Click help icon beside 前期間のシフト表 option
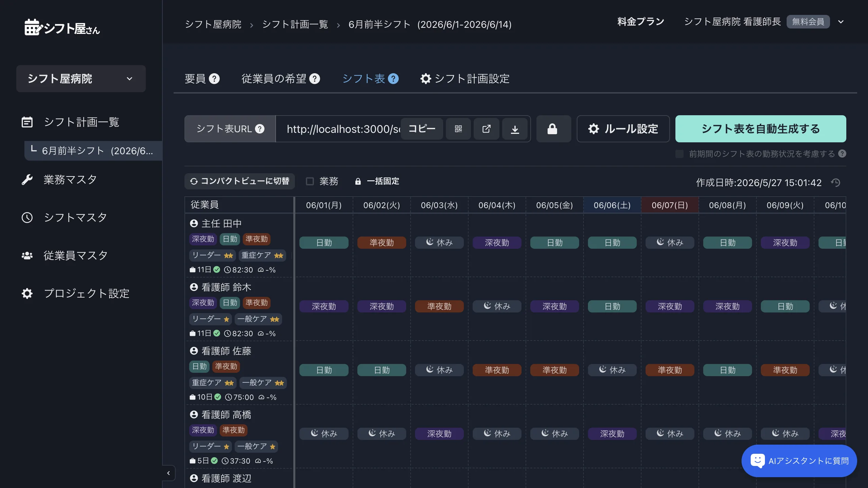This screenshot has height=488, width=868. click(x=842, y=154)
